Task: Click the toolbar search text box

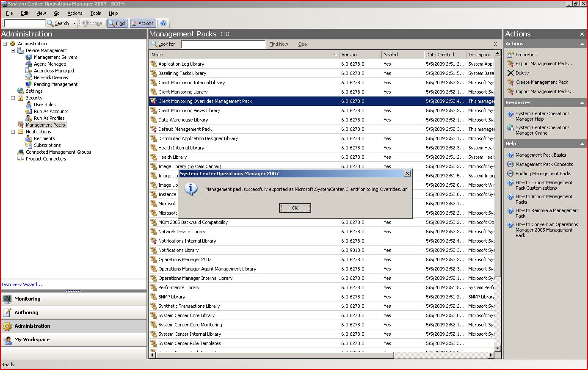Action: 25,23
